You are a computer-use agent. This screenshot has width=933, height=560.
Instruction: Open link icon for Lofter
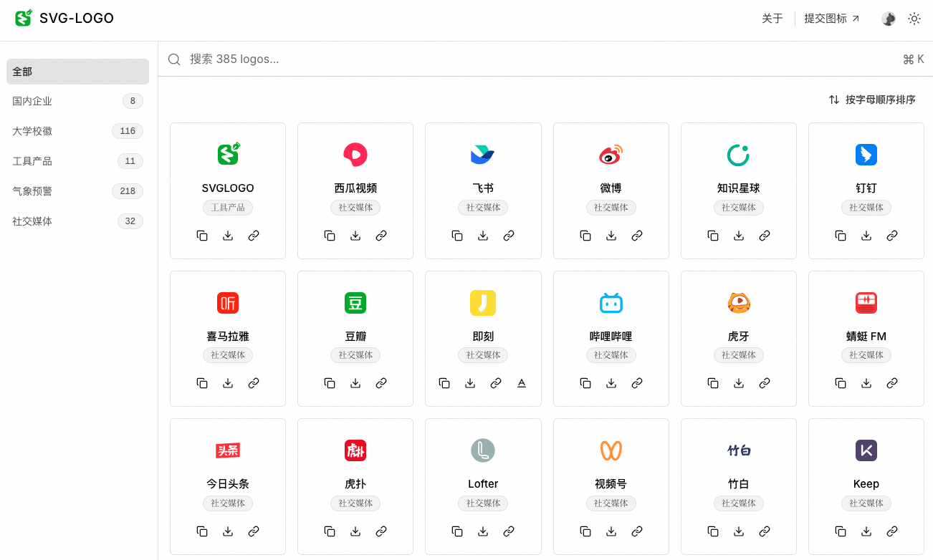click(x=509, y=531)
